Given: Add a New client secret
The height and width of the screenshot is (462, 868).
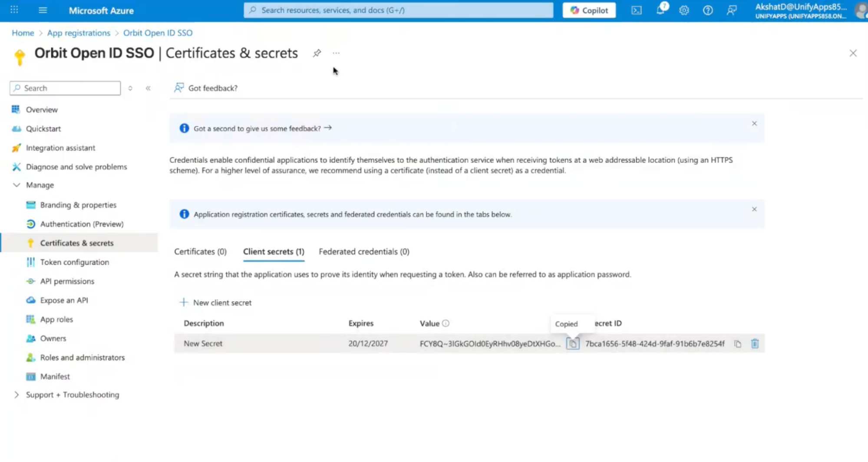Looking at the screenshot, I should pyautogui.click(x=216, y=302).
